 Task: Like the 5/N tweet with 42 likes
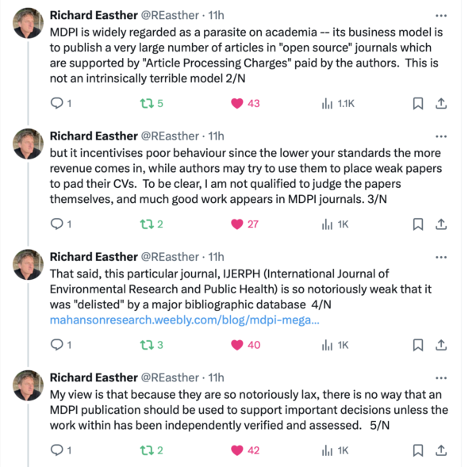coord(236,450)
